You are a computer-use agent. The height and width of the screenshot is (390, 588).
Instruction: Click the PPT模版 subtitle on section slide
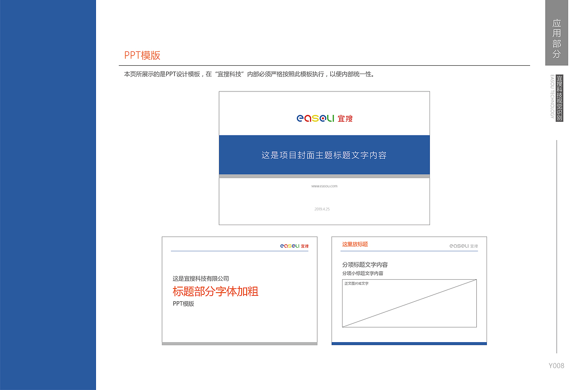[x=183, y=304]
